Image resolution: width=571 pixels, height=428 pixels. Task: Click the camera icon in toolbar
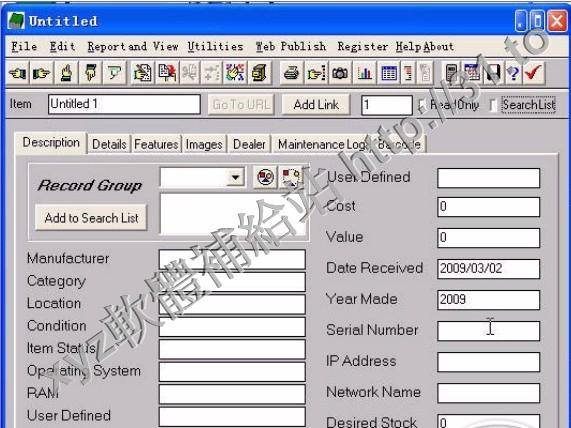pos(340,73)
